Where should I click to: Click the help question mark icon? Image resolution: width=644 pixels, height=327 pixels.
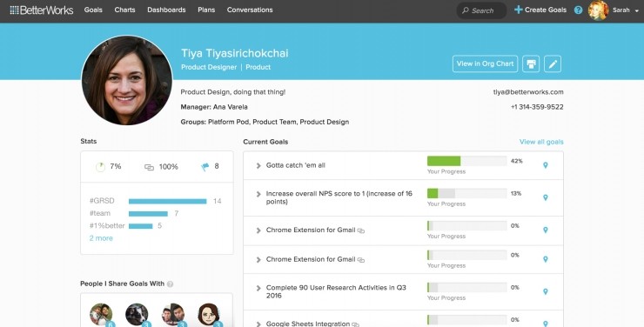(578, 10)
